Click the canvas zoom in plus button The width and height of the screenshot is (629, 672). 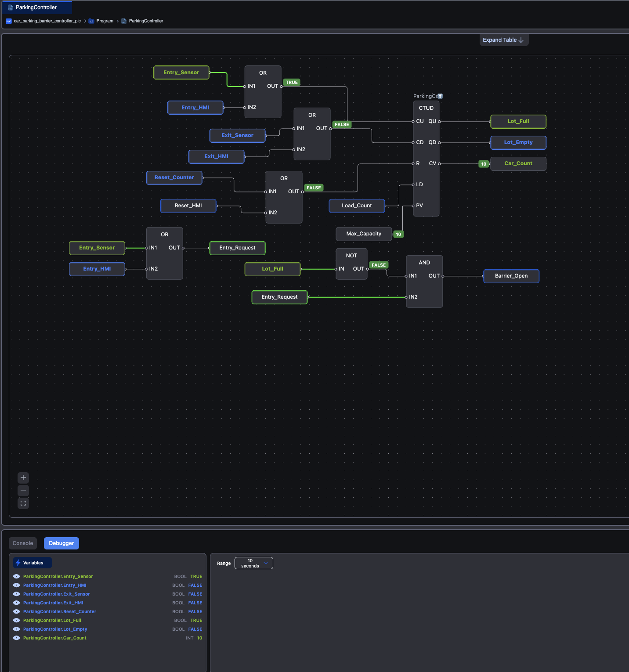[23, 477]
